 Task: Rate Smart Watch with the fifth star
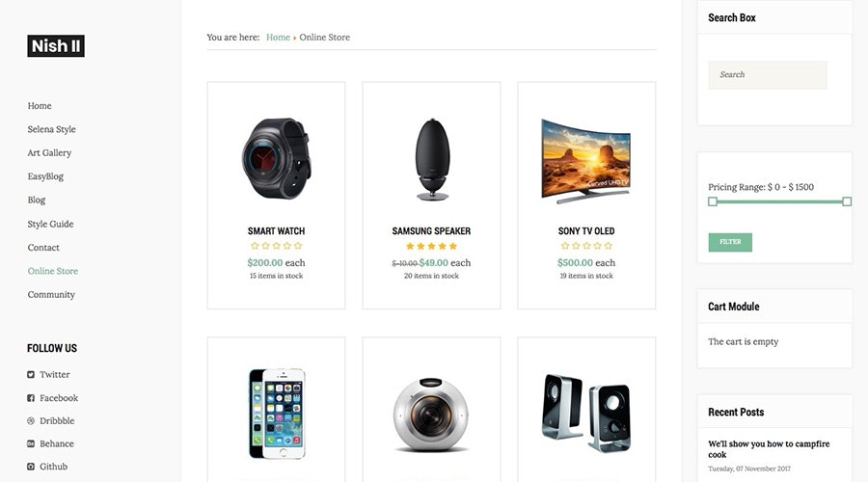pyautogui.click(x=298, y=246)
